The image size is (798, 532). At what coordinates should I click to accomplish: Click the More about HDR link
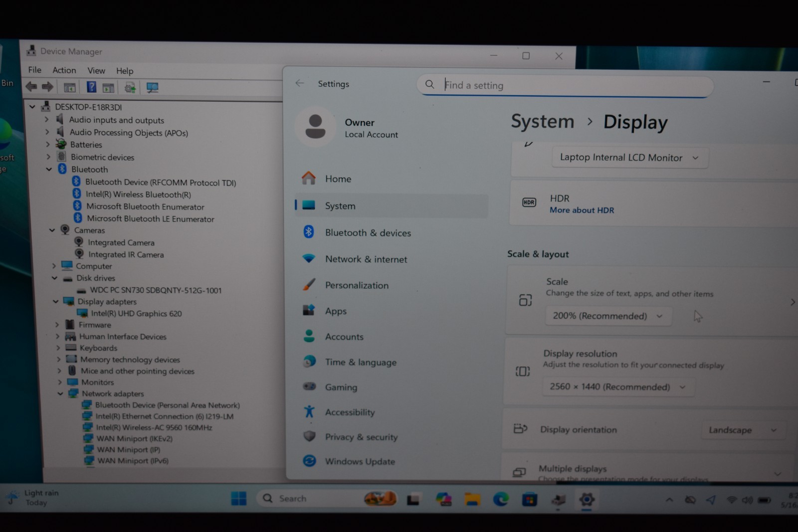pyautogui.click(x=582, y=210)
